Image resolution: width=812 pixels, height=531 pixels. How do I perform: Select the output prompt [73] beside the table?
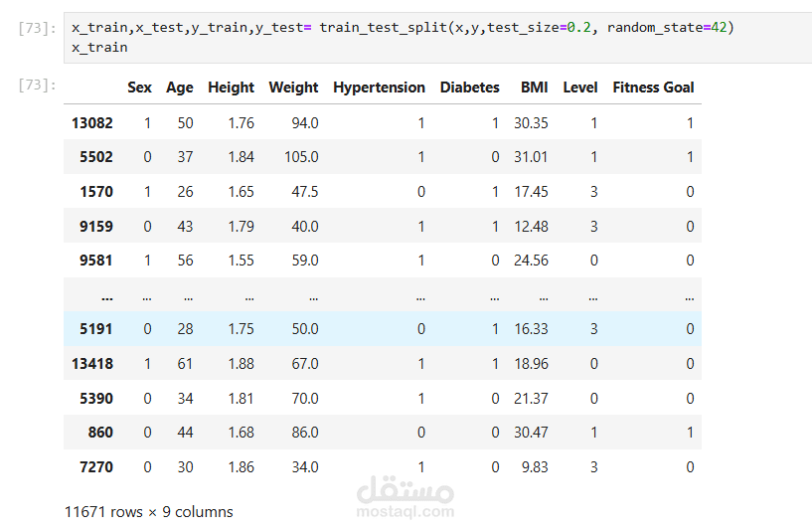click(37, 85)
